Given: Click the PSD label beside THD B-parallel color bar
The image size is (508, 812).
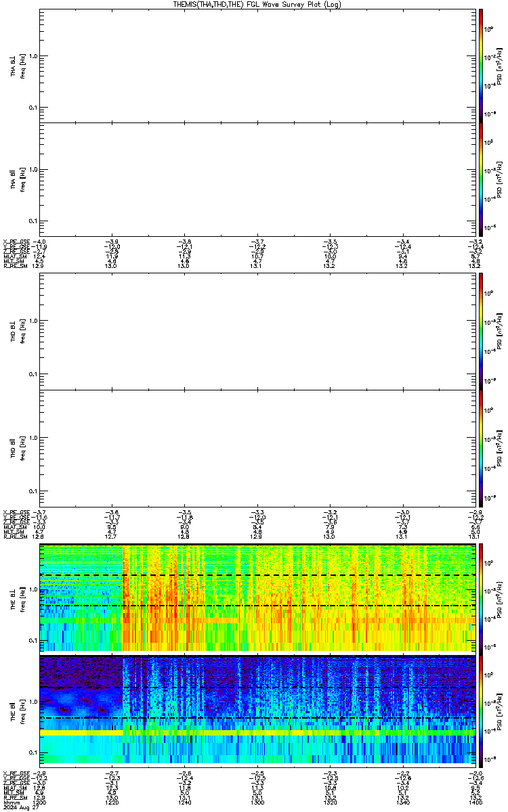Looking at the screenshot, I should pyautogui.click(x=499, y=447).
